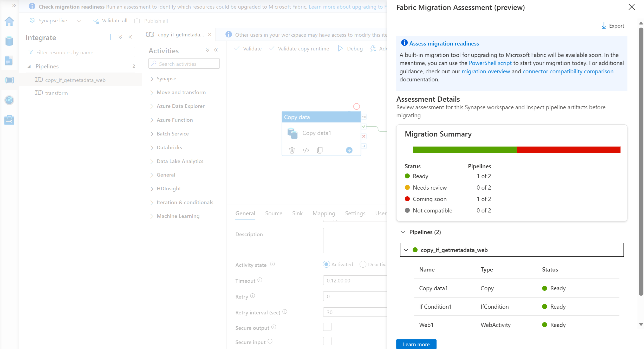Open the Monitor hub in the sidebar
The height and width of the screenshot is (349, 644).
point(9,100)
